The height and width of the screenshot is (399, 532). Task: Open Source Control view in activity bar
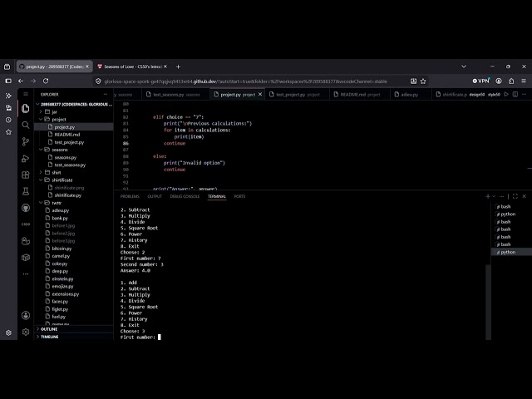pyautogui.click(x=26, y=141)
